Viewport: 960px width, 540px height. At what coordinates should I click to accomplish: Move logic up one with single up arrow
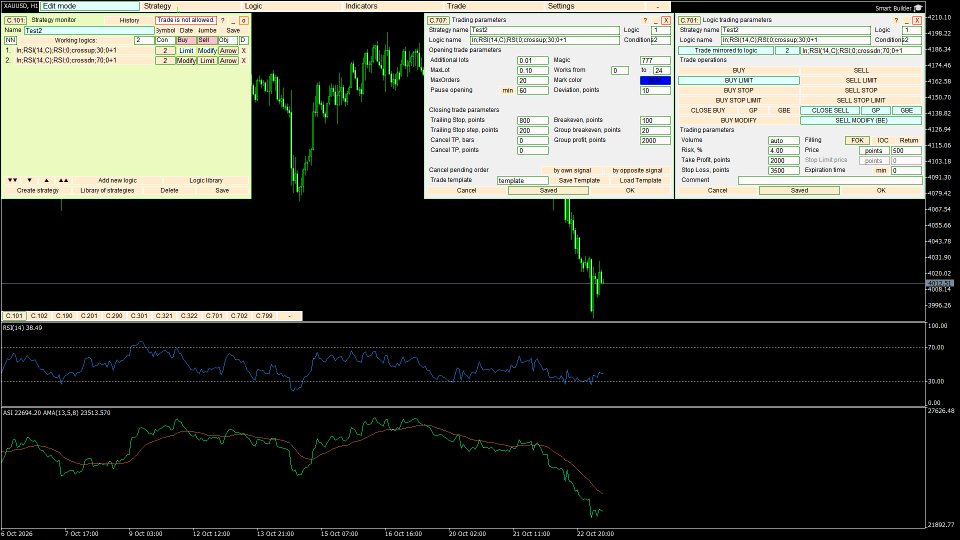point(47,181)
